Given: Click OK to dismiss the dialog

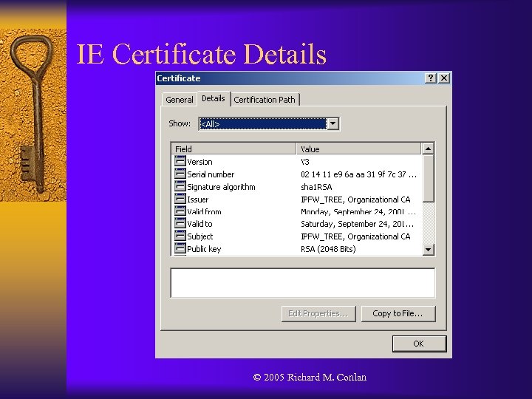Looking at the screenshot, I should pos(419,344).
